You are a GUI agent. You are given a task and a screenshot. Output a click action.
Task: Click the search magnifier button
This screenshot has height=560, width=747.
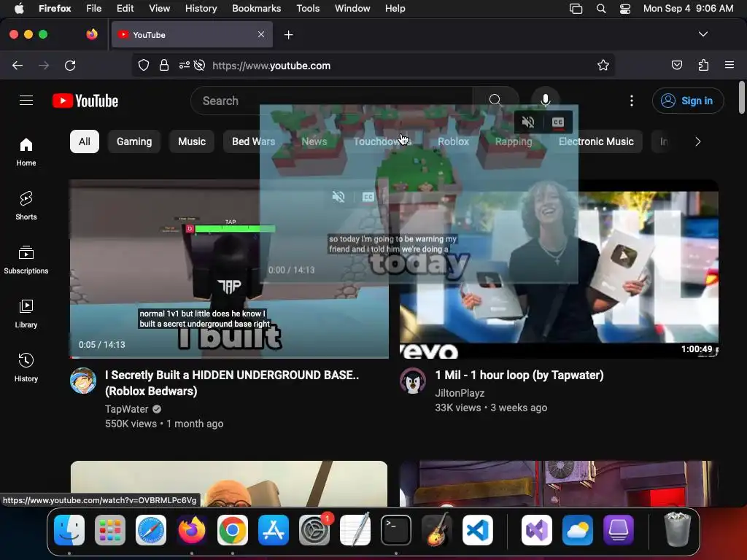[495, 101]
